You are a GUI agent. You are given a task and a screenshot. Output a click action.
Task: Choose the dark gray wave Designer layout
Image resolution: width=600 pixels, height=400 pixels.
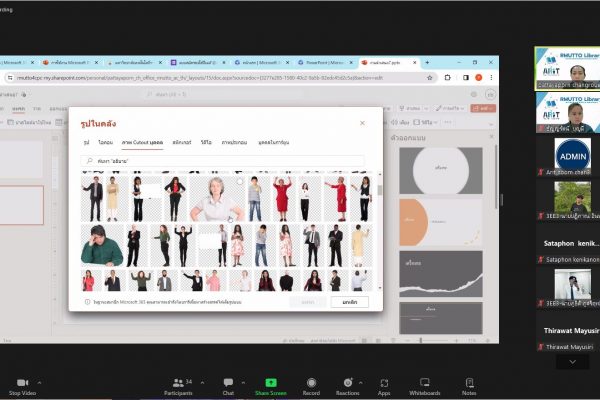[x=441, y=274]
